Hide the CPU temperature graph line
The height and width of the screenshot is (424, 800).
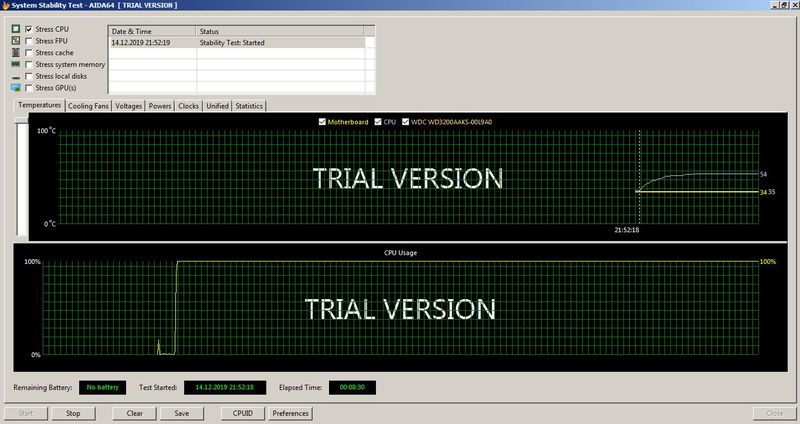pos(378,122)
